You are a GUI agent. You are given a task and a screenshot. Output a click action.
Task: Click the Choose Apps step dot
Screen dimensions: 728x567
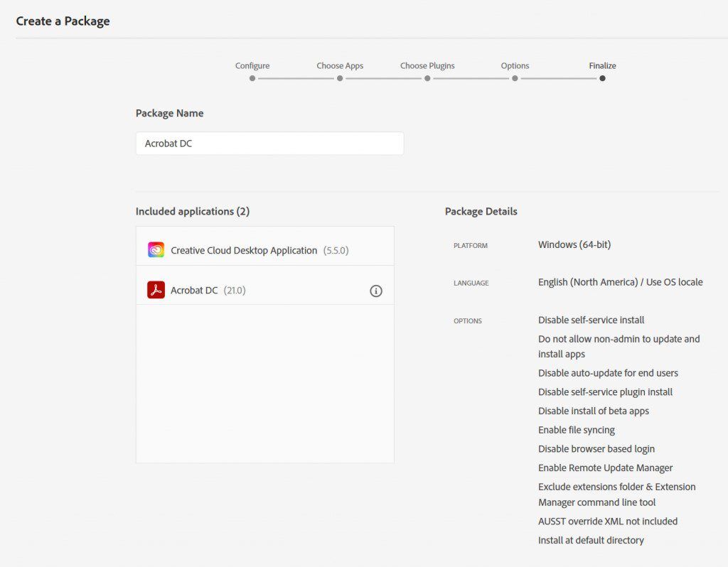pyautogui.click(x=340, y=79)
